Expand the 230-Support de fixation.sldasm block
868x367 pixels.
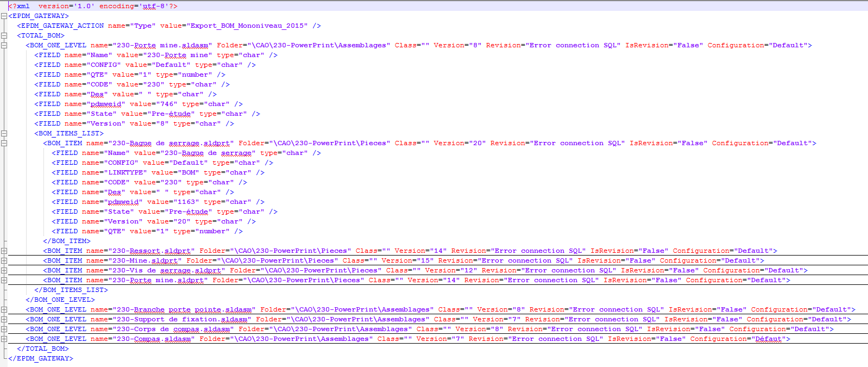(4, 319)
